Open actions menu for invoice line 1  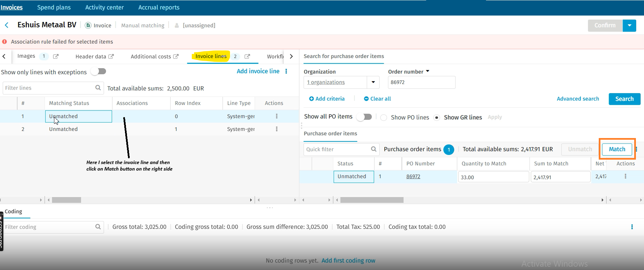point(277,116)
